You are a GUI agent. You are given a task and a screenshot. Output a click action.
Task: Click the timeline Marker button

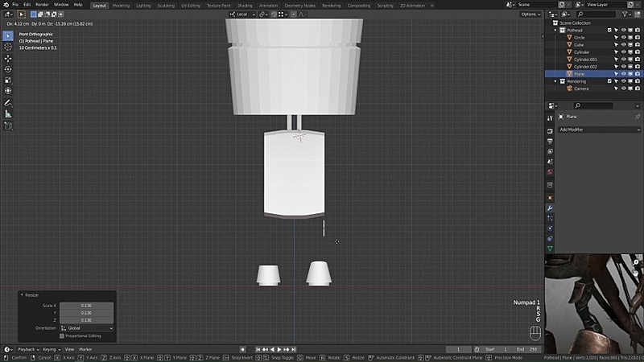[85, 349]
